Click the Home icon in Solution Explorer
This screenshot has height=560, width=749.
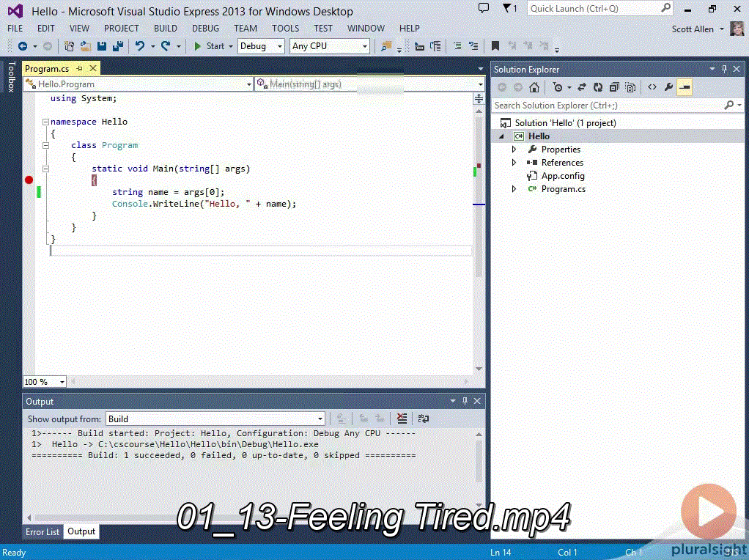[x=534, y=87]
